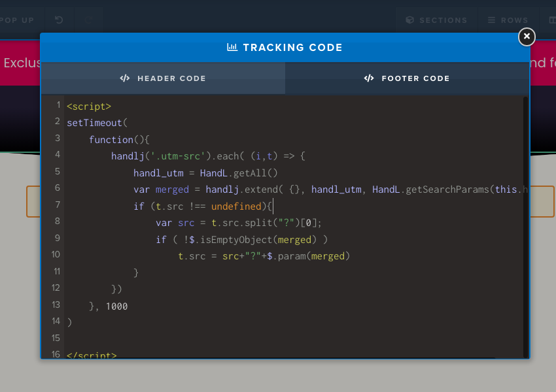Close the Tracking Code popup
Image resolution: width=556 pixels, height=392 pixels.
pyautogui.click(x=527, y=37)
